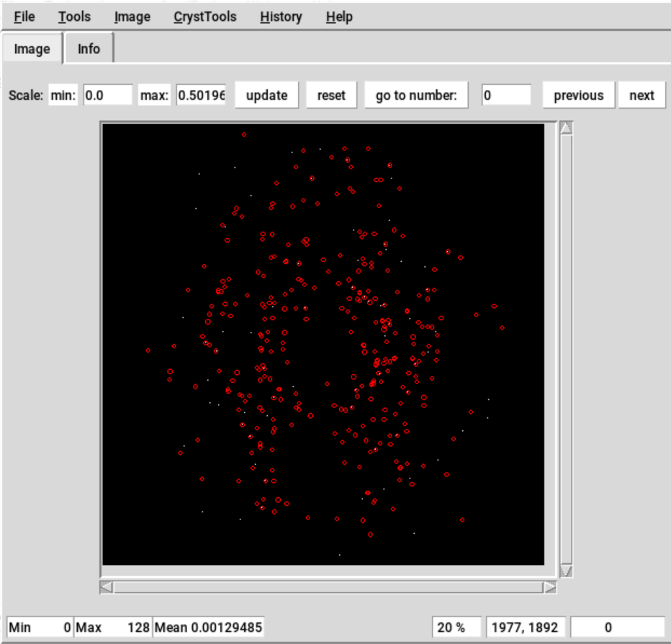
Task: Open the Help menu
Action: coord(339,17)
